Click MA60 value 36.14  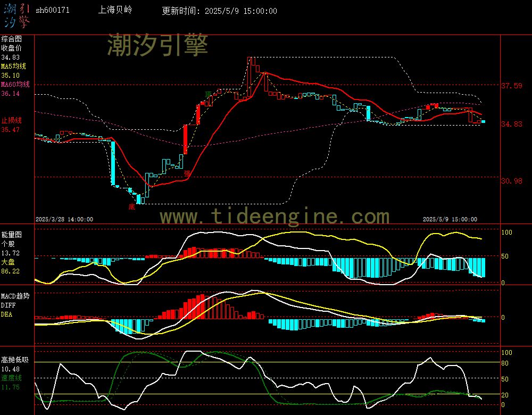pyautogui.click(x=11, y=93)
